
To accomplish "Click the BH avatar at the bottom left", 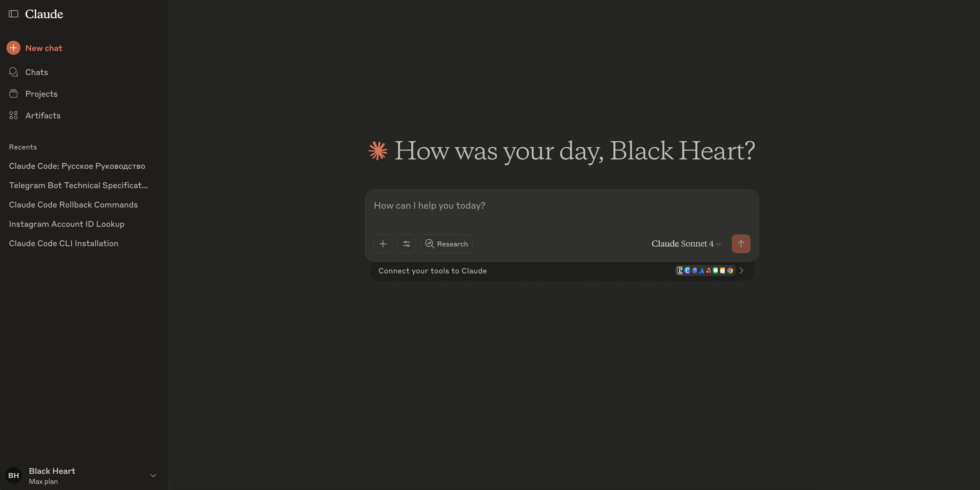I will (x=14, y=476).
